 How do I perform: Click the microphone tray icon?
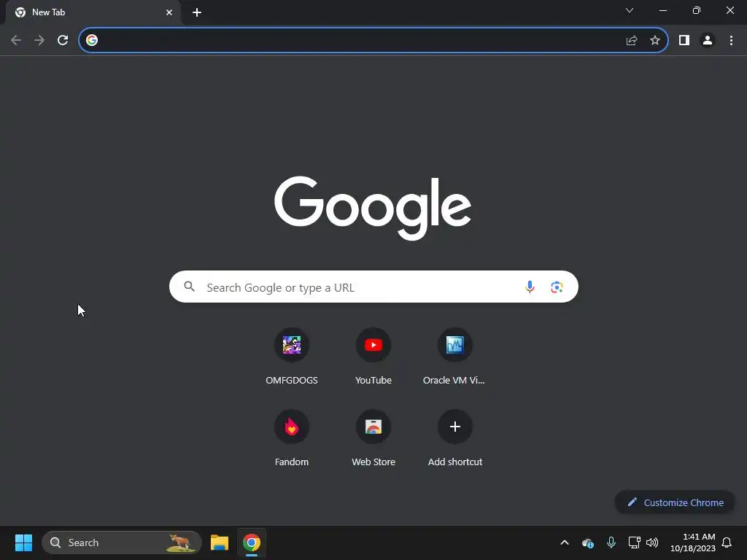611,542
